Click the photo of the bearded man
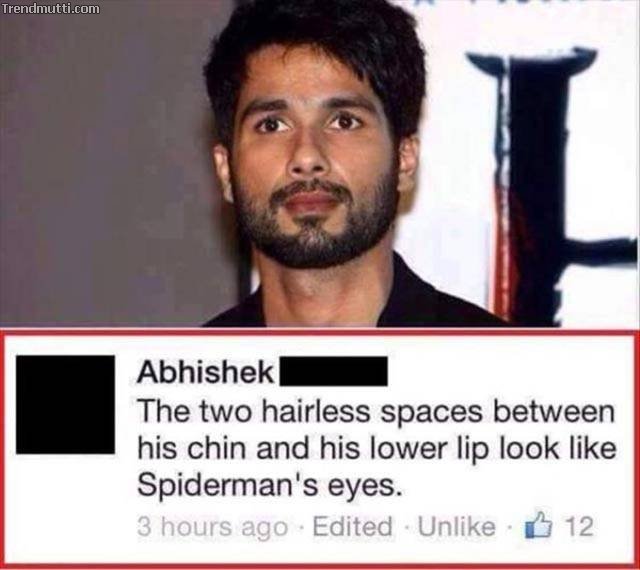Screen dimensions: 640x570 (320, 163)
